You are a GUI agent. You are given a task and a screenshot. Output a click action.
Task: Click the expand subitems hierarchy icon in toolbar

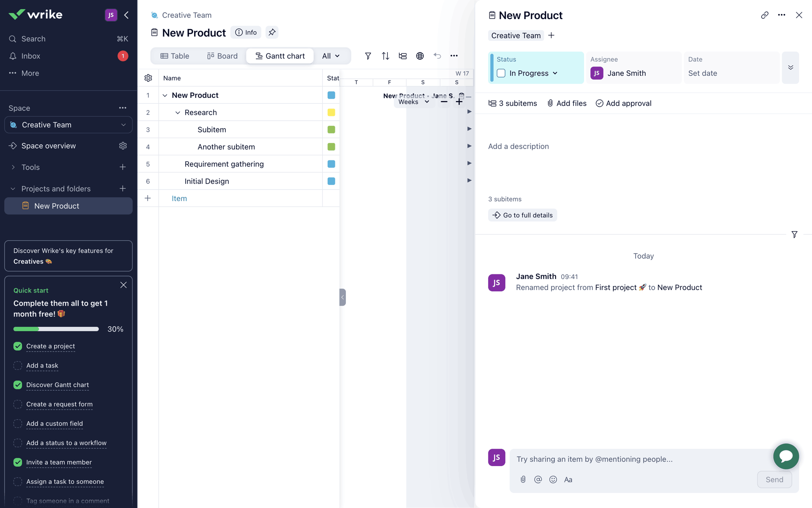click(x=403, y=56)
